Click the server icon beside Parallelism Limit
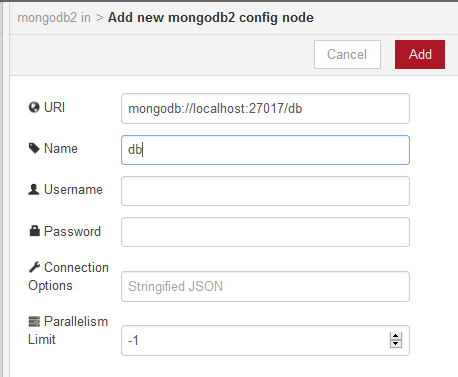This screenshot has width=458, height=377. pos(34,321)
